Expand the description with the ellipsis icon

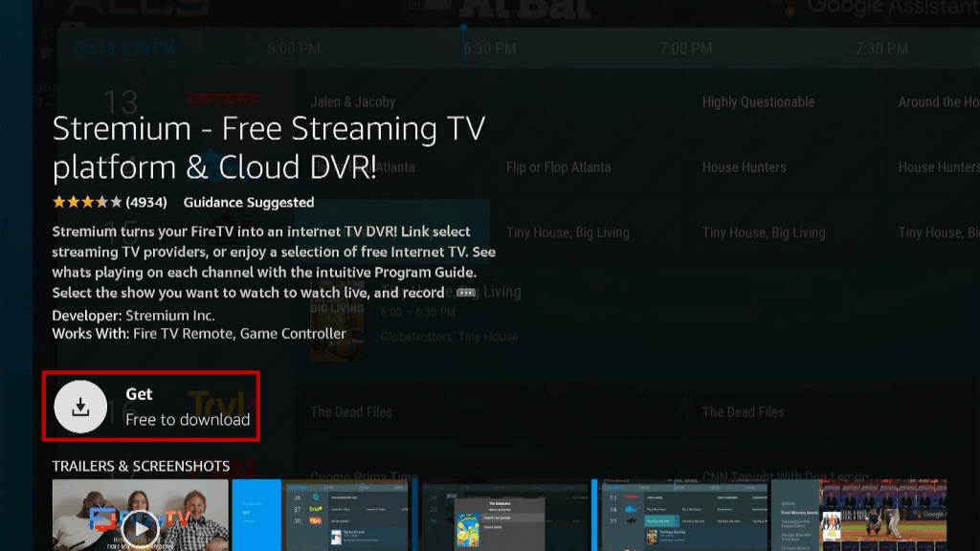(x=466, y=293)
